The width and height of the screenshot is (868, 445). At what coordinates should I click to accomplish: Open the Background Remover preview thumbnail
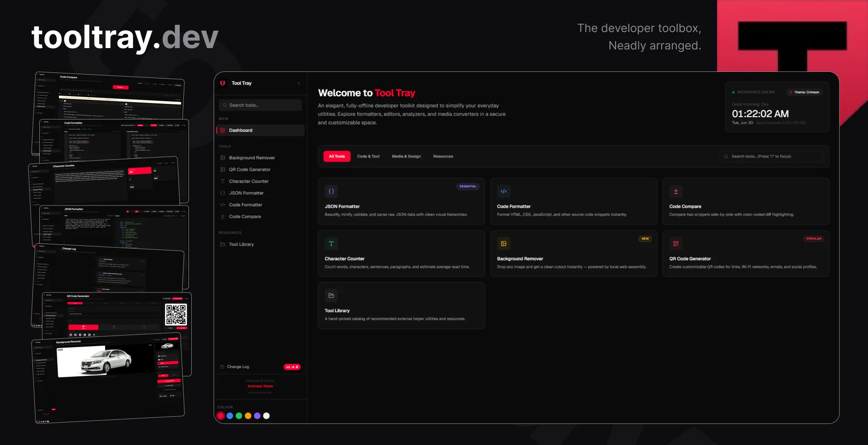108,378
